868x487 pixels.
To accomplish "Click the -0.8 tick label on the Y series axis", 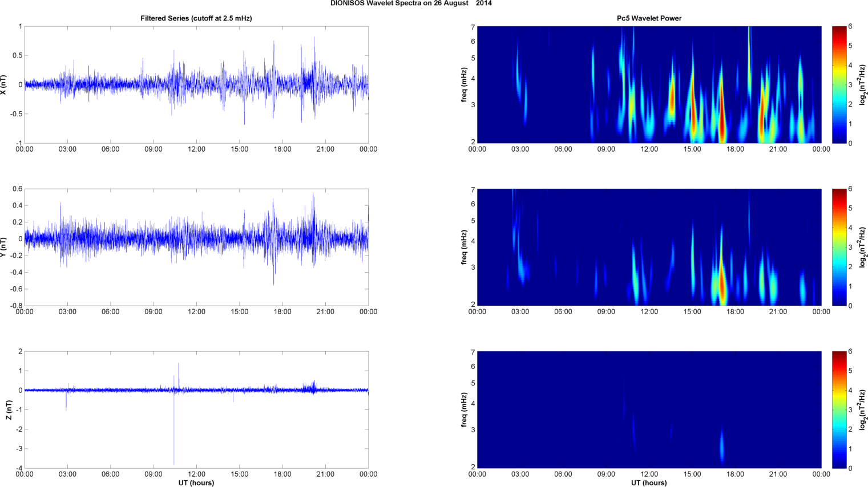I will click(x=16, y=306).
